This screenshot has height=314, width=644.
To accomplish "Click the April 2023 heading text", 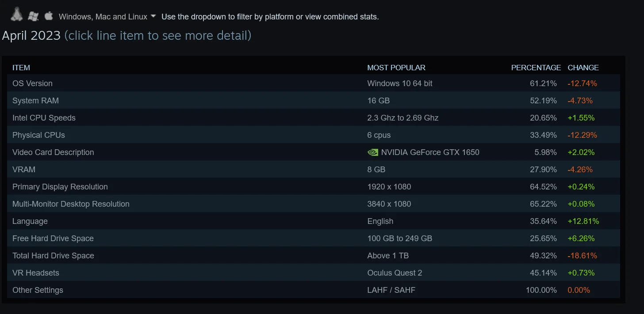I will tap(31, 35).
